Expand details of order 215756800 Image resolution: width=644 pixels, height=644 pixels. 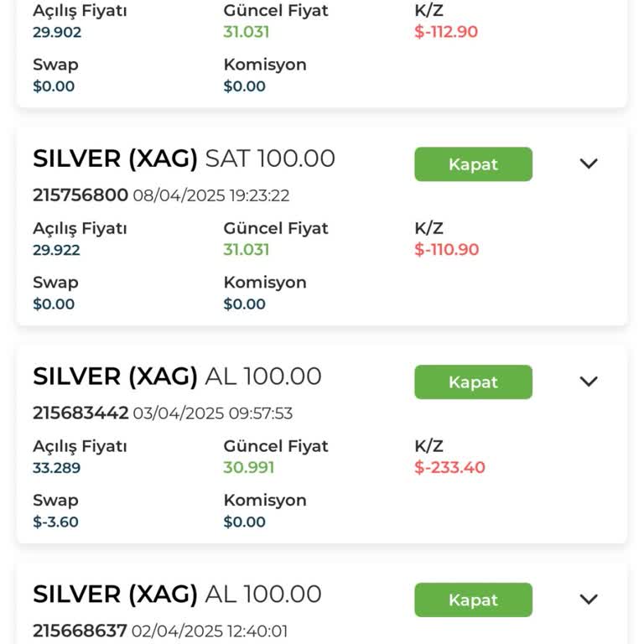[589, 164]
